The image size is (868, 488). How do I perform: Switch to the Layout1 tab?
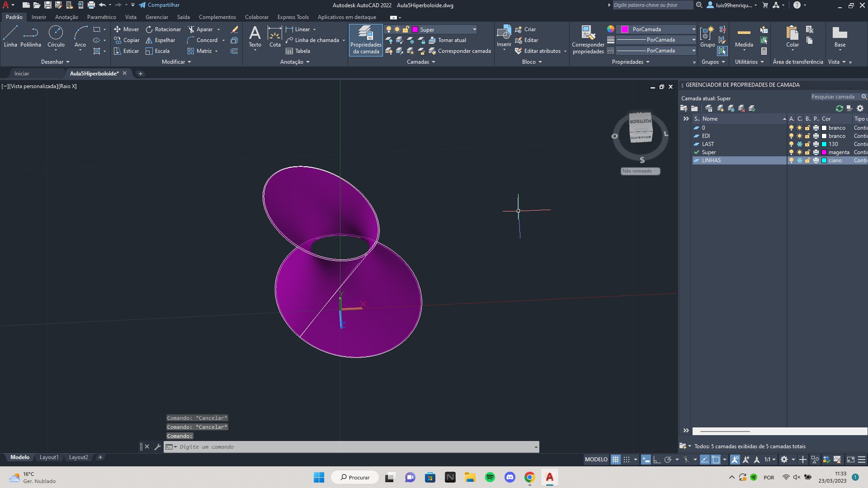click(49, 457)
